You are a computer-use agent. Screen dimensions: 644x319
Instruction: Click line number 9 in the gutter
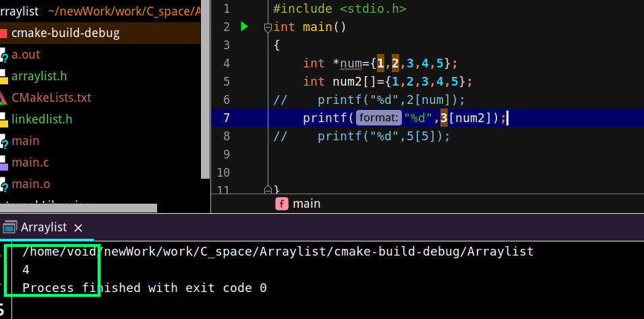(x=227, y=154)
